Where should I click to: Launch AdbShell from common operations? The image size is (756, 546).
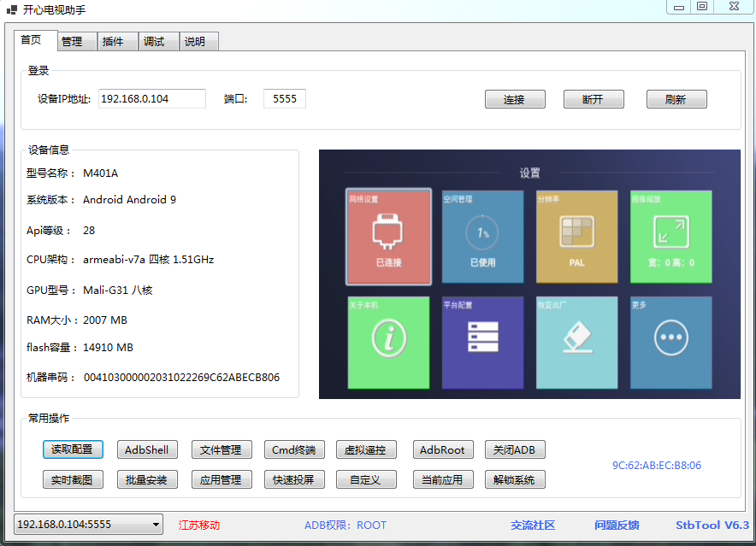(x=147, y=449)
